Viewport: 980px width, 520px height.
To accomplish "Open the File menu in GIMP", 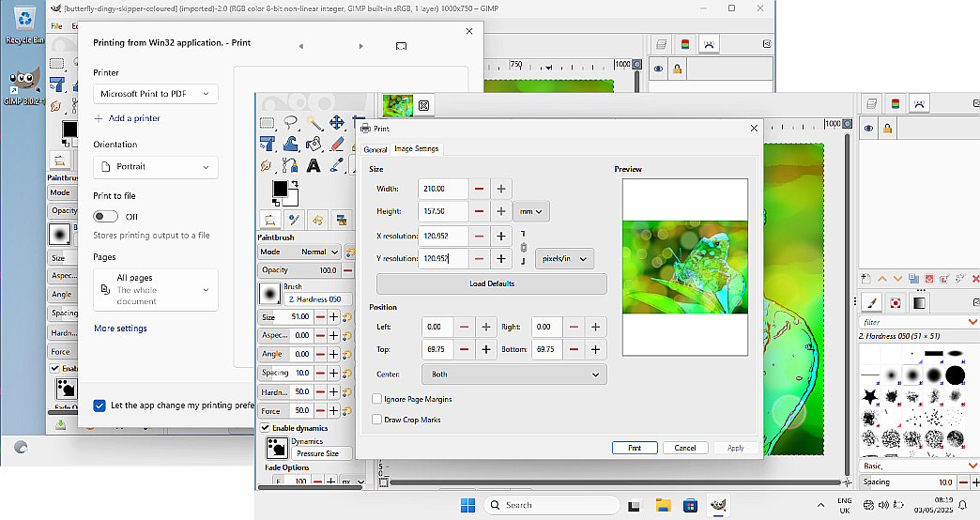I will point(57,25).
